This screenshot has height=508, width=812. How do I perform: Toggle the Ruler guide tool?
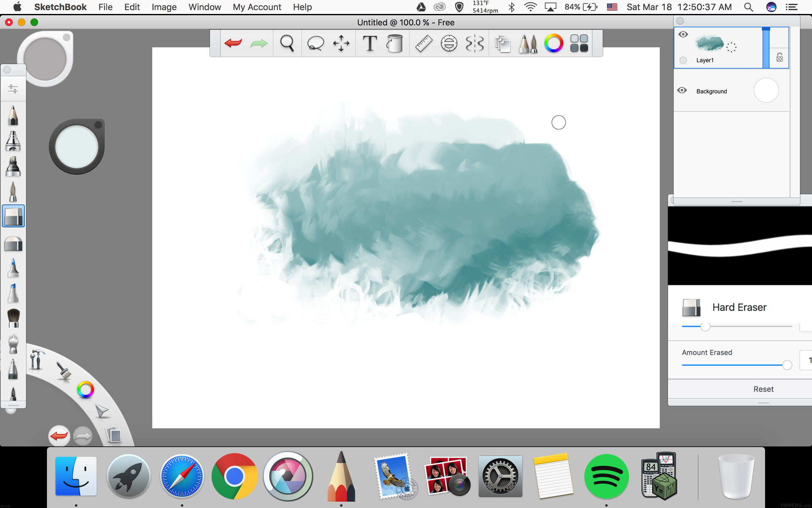423,43
